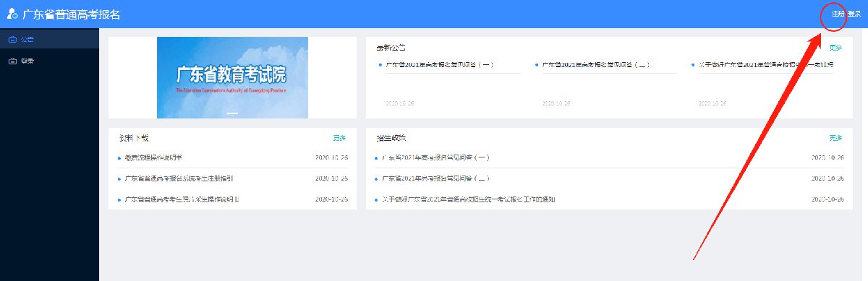Open 广东省普通高考报名系统考生注册指引

[x=178, y=178]
